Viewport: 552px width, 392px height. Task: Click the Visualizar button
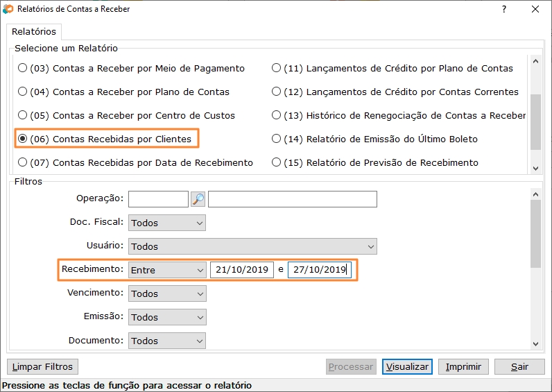(407, 366)
